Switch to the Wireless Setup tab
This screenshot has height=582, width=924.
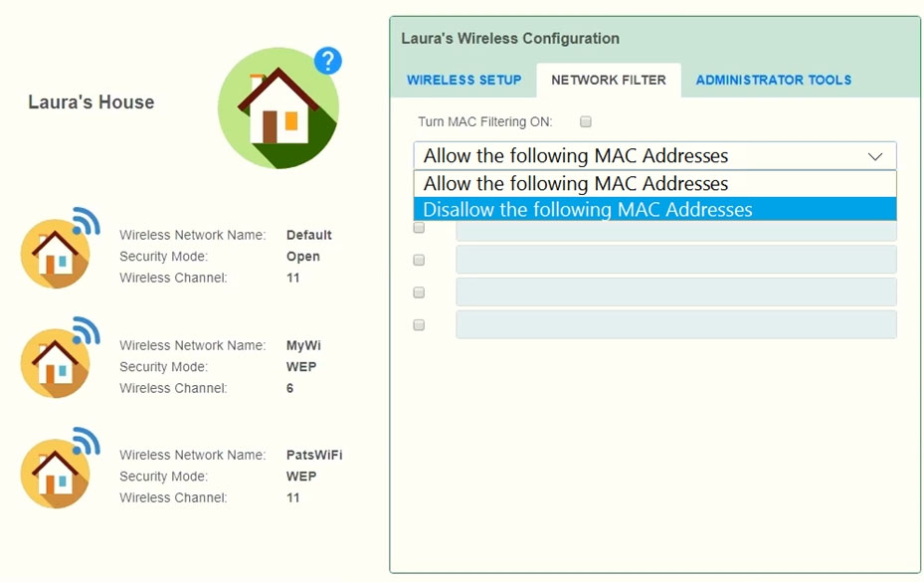pos(463,80)
